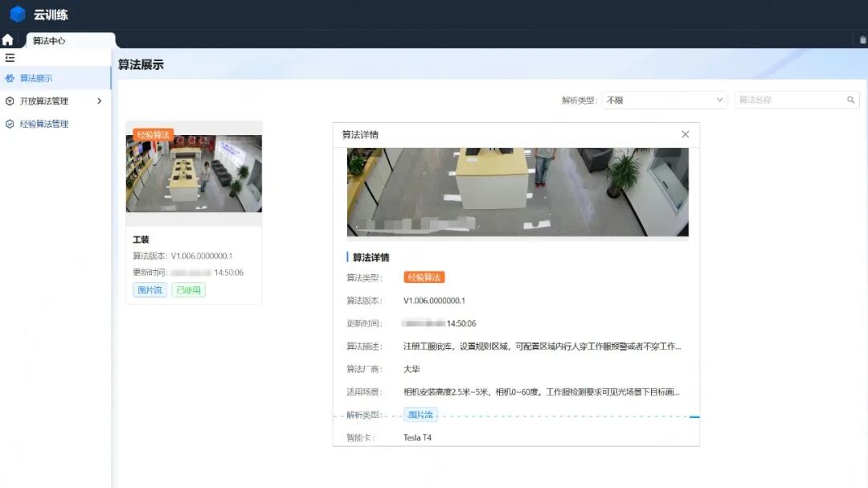This screenshot has height=488, width=868.
Task: Click the checkmark icon beside 经验算法管理
Action: (10, 123)
